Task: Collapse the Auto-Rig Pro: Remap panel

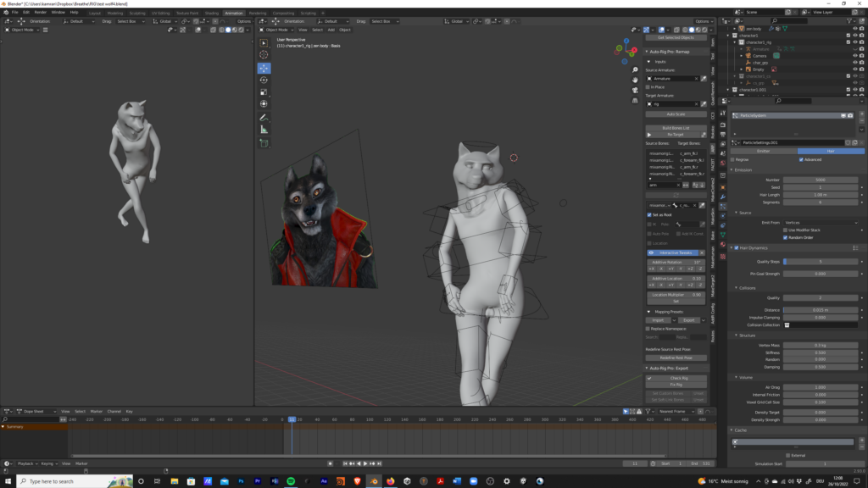Action: (x=647, y=52)
